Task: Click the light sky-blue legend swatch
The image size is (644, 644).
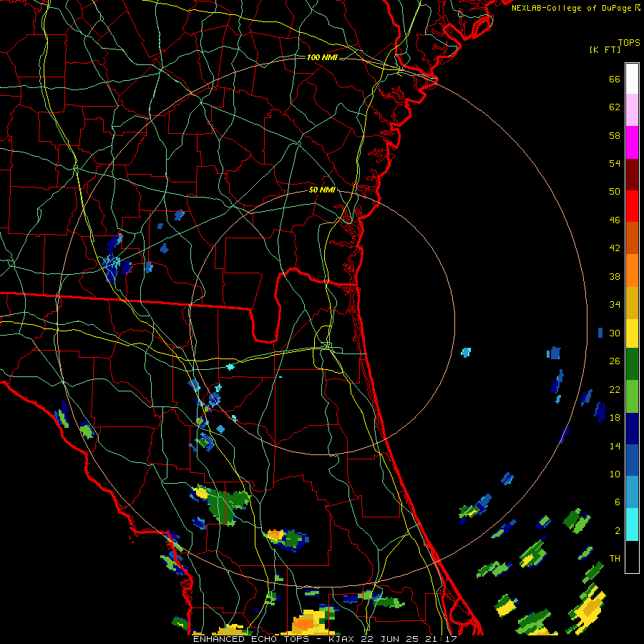Action: point(632,492)
